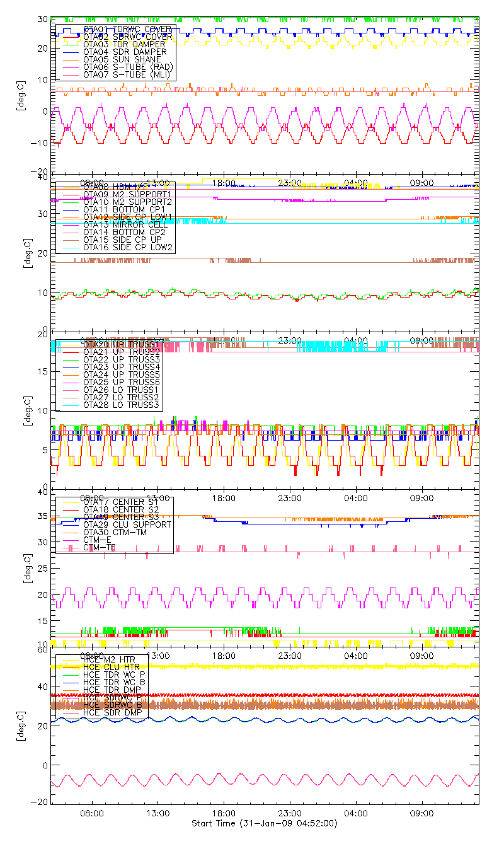
Task: Click the 13:00 tick on bottom time axis
Action: tap(157, 814)
